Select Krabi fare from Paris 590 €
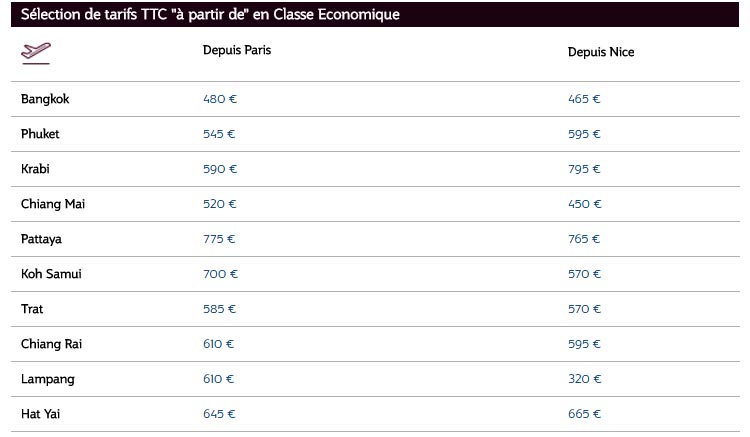This screenshot has height=437, width=750. coord(220,169)
